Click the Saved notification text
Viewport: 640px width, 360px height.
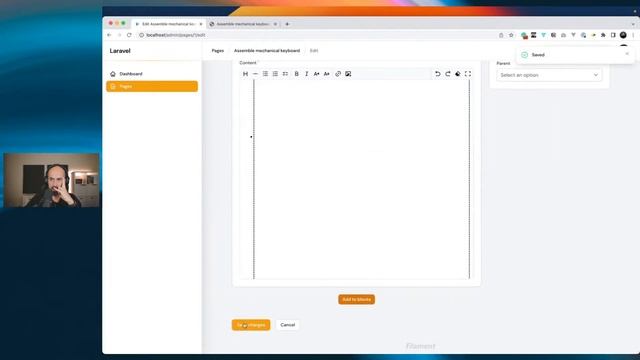(x=538, y=55)
